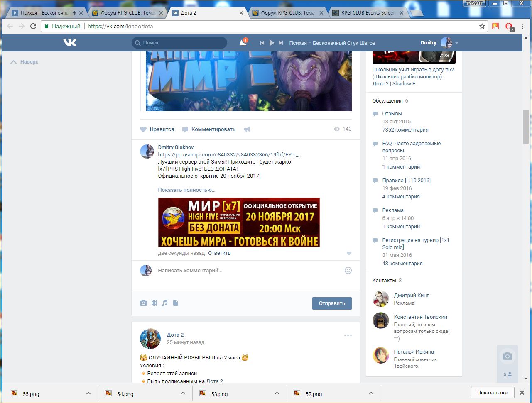Share the post via megaphone icon
This screenshot has height=403, width=532.
(x=247, y=129)
